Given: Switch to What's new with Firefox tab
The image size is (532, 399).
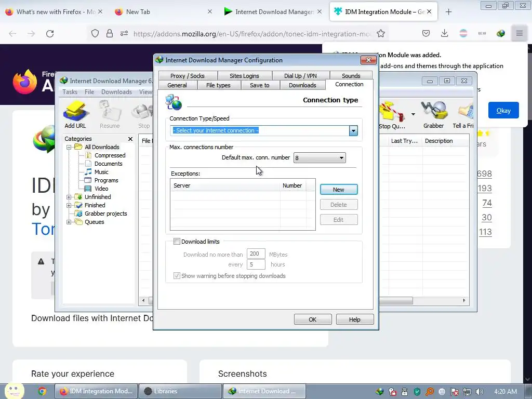Looking at the screenshot, I should (x=55, y=12).
